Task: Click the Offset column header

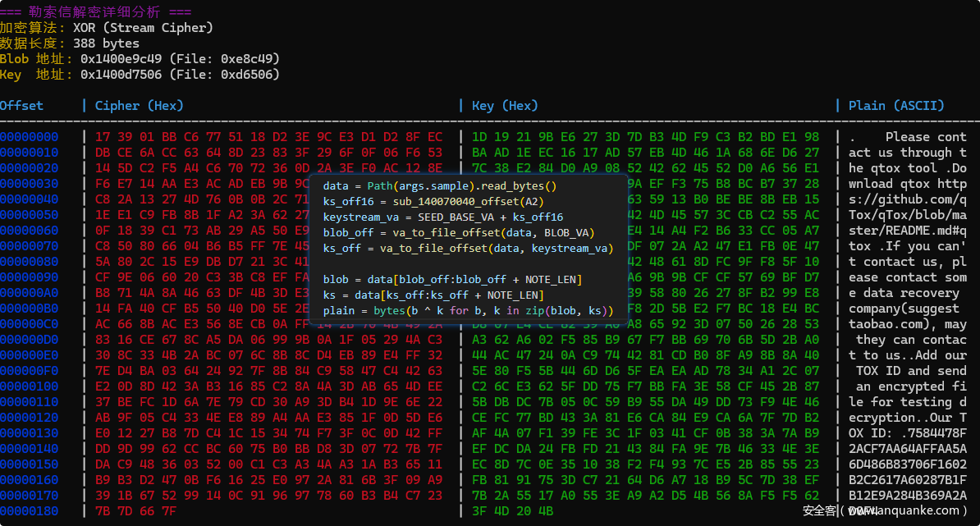Action: tap(22, 106)
